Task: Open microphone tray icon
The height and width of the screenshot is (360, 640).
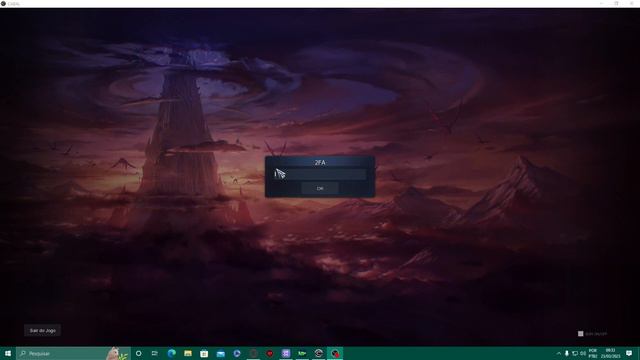Action: 567,353
